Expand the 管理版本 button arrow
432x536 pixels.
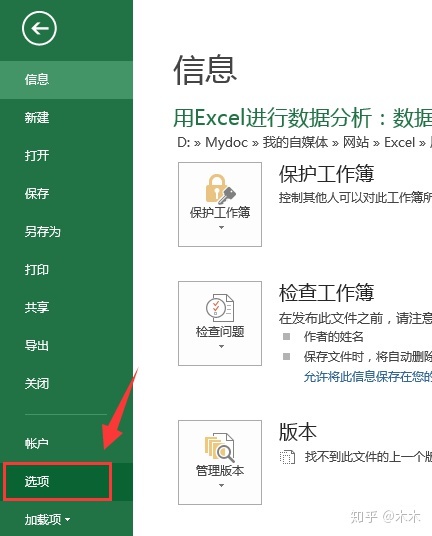pos(221,485)
